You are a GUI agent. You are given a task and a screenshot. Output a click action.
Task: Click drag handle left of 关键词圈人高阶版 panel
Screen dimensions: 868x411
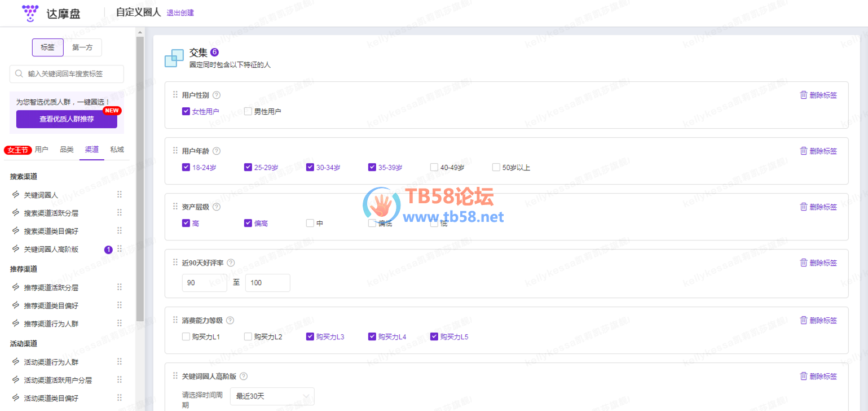tap(175, 376)
